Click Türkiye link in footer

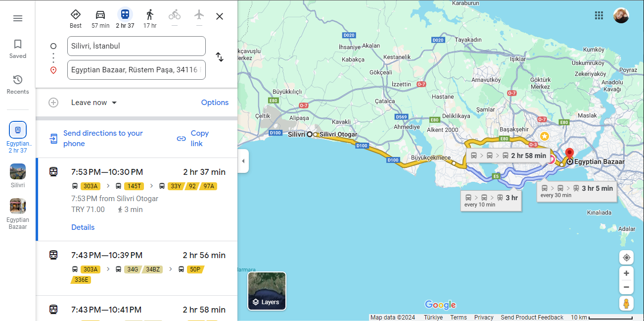point(433,318)
